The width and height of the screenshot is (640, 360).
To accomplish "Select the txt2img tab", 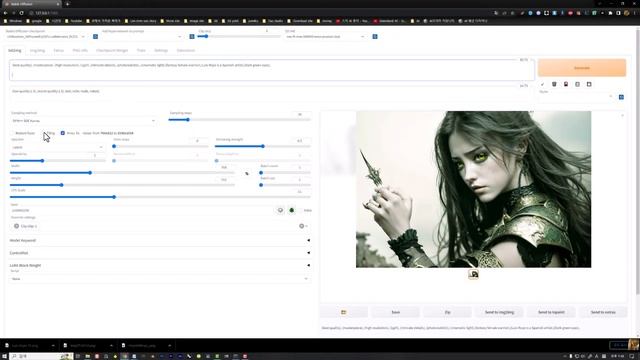I will point(15,51).
